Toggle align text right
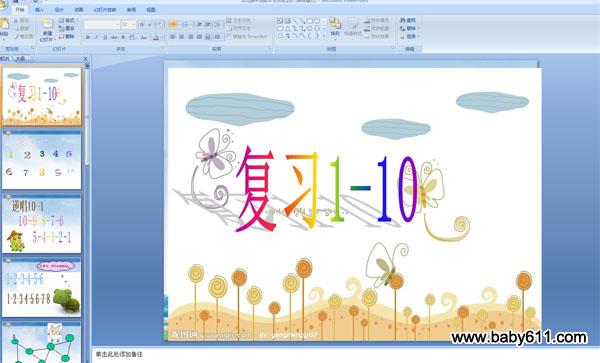Viewport: 600px width, 363px height. (x=190, y=37)
